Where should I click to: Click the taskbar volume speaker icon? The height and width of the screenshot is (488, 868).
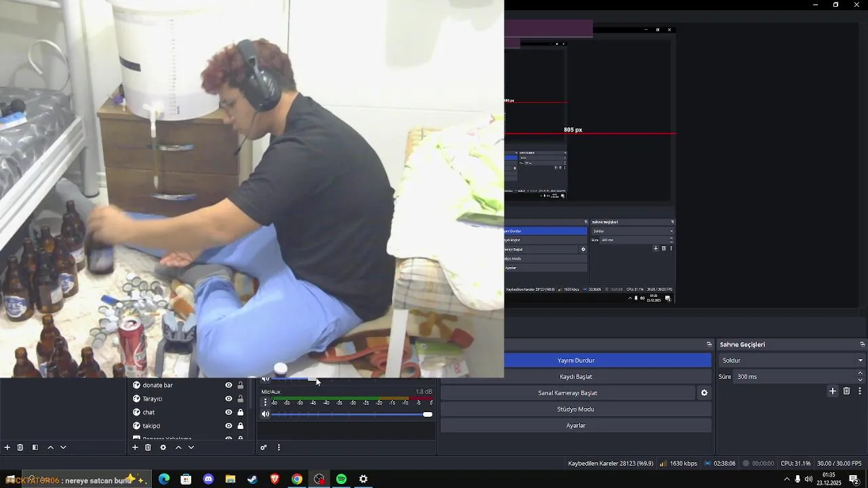click(808, 479)
